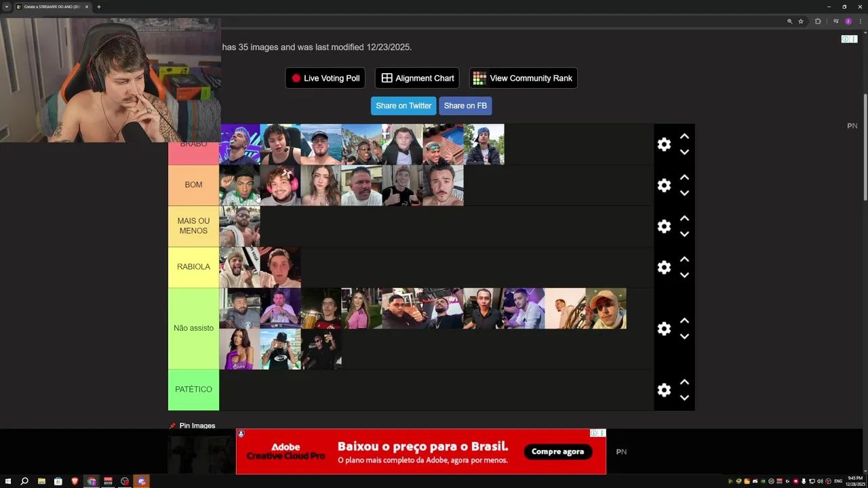The width and height of the screenshot is (868, 488).
Task: Open settings gear for Não assisto tier
Action: pyautogui.click(x=664, y=329)
